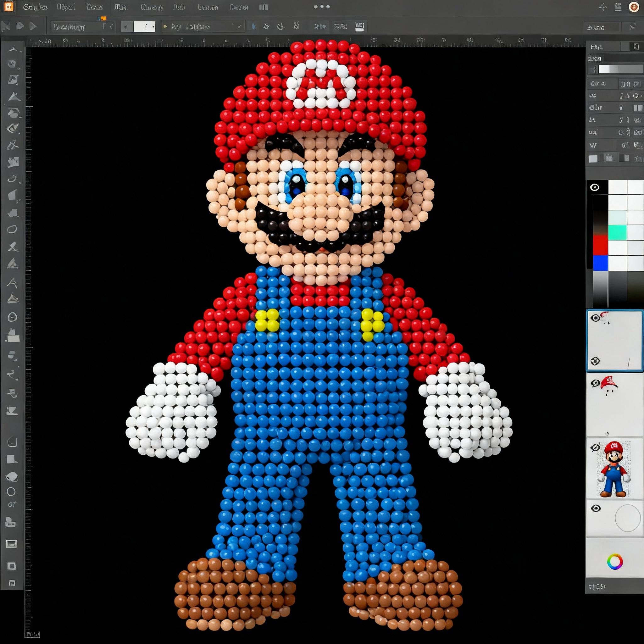The height and width of the screenshot is (644, 644).
Task: Click the three-dots icon in title bar
Action: pos(322,7)
